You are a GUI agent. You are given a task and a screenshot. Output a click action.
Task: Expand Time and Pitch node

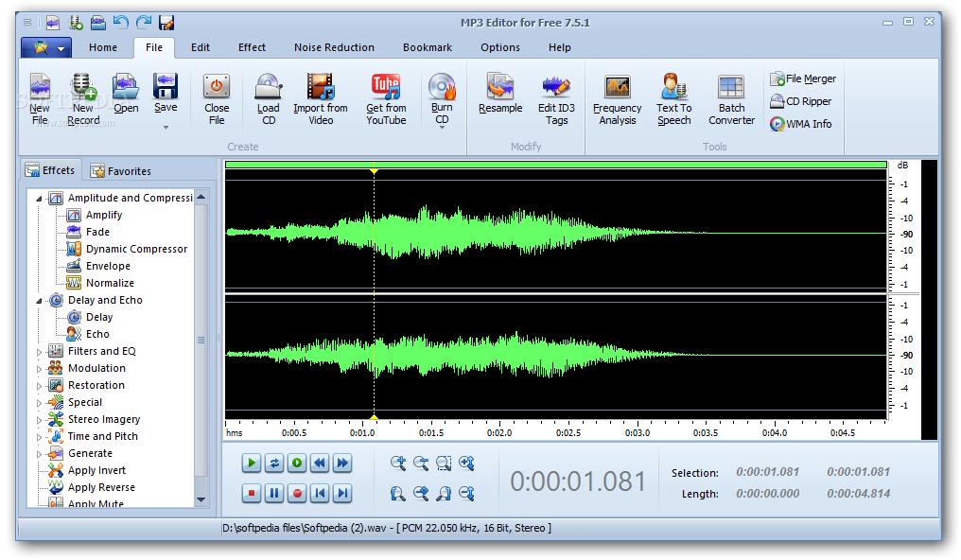(39, 437)
